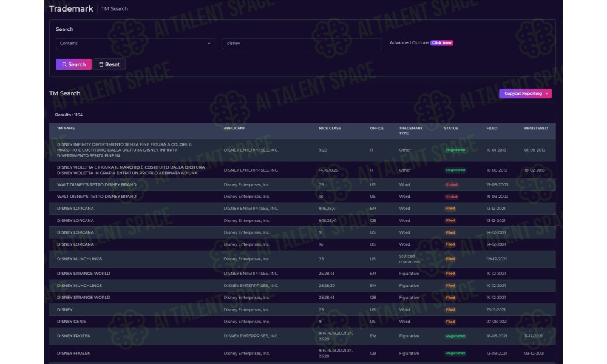Open DISNEY LORCANA row for EM office
The height and width of the screenshot is (364, 607).
point(302,209)
